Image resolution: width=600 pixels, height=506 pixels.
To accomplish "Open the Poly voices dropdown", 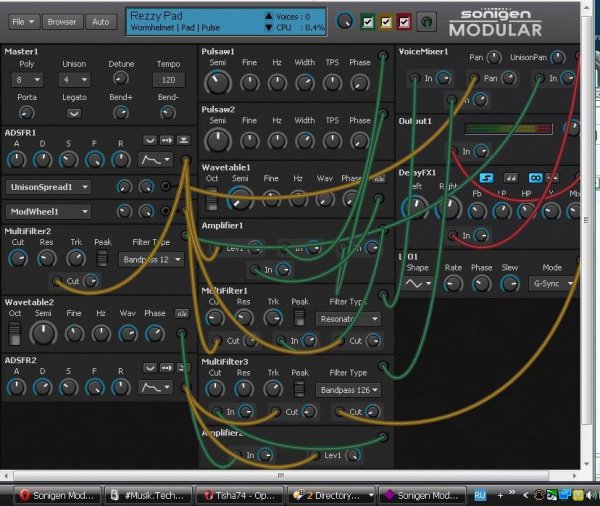I will point(27,80).
